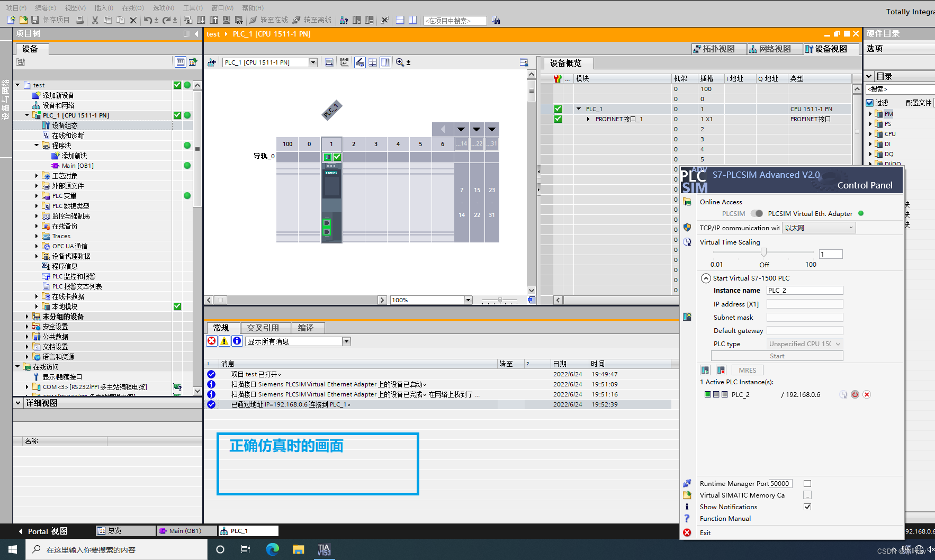Expand the 未分组的设备 tree node
This screenshot has width=935, height=560.
click(27, 317)
